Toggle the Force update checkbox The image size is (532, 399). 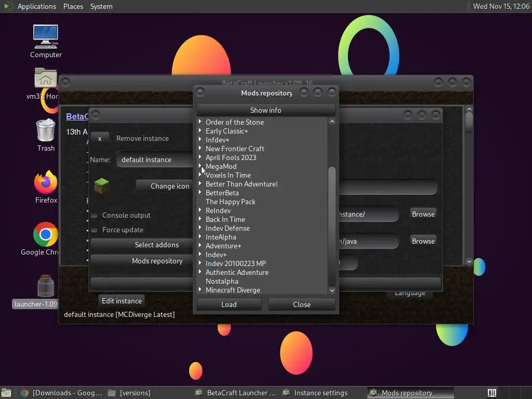pyautogui.click(x=95, y=230)
